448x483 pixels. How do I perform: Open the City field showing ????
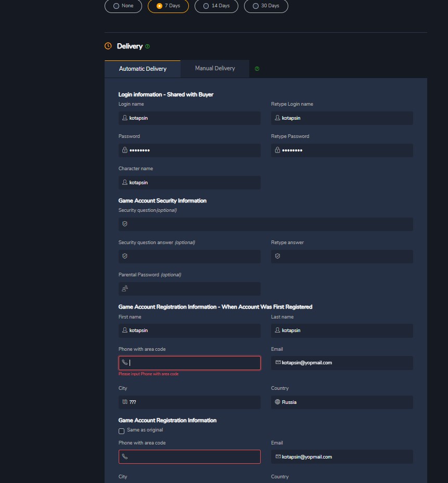click(189, 402)
